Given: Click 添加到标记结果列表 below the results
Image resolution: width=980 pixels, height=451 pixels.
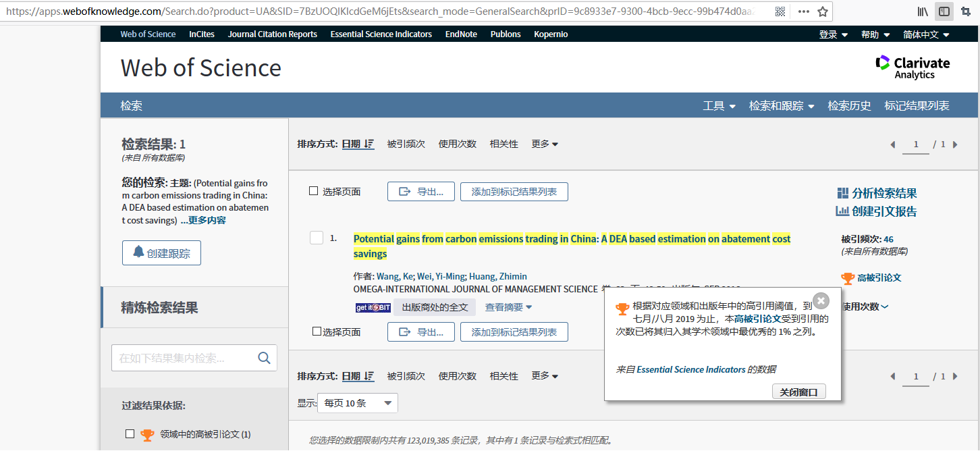Looking at the screenshot, I should [x=514, y=332].
